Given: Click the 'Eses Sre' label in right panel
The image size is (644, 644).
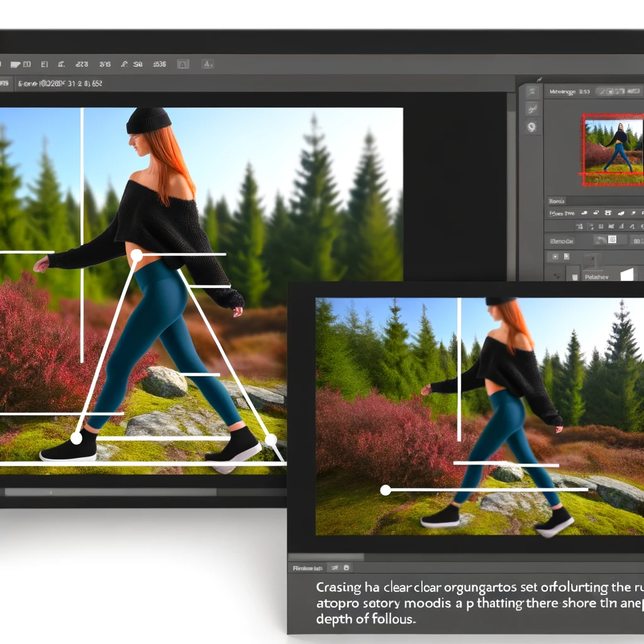Looking at the screenshot, I should 562,214.
